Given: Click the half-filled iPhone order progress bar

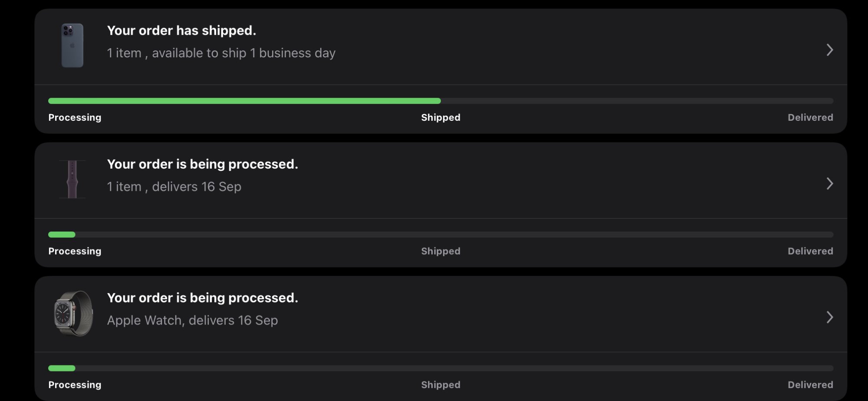Looking at the screenshot, I should pos(441,101).
